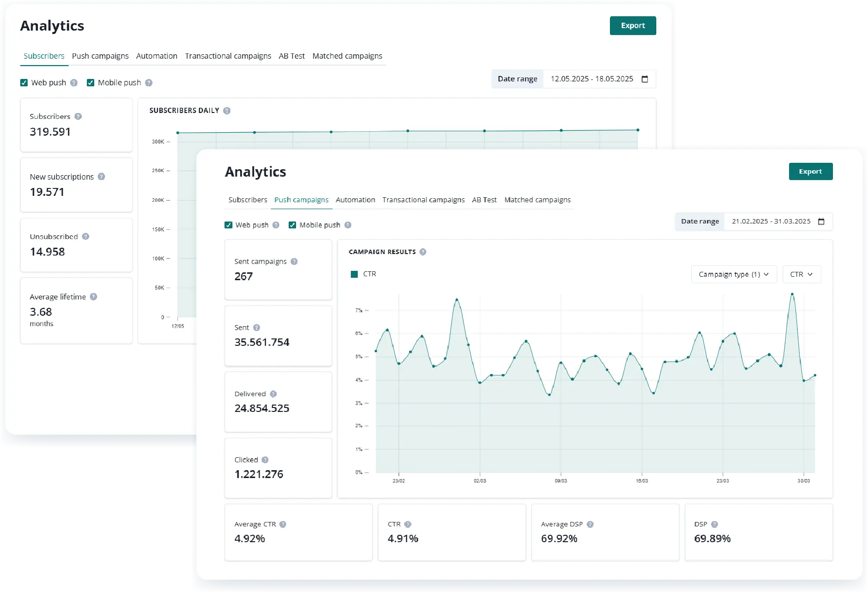Click help icon beside Clicked
The width and height of the screenshot is (868, 593).
(265, 460)
